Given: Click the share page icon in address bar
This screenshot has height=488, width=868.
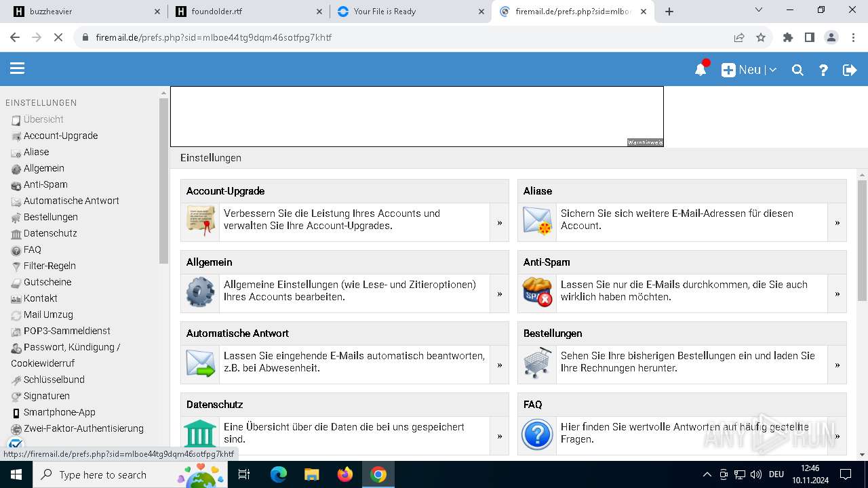Looking at the screenshot, I should click(739, 37).
